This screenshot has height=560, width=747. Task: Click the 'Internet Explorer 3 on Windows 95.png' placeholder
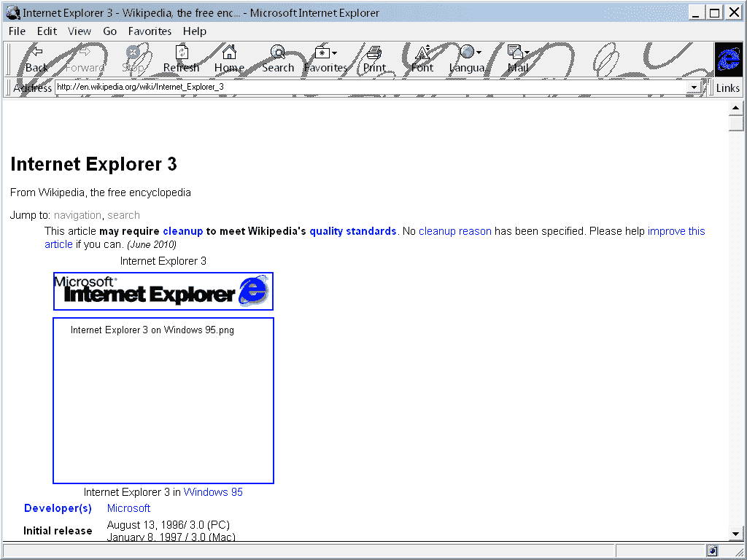[163, 400]
